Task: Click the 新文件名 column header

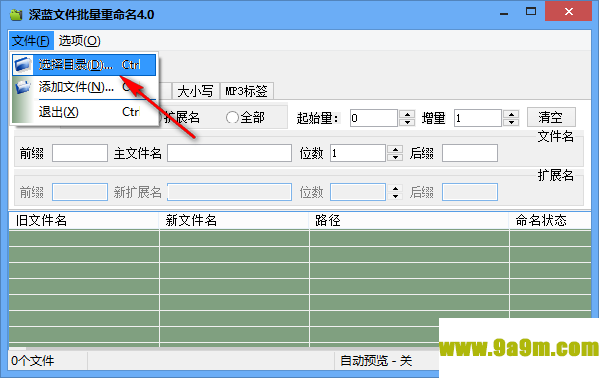Action: 234,221
